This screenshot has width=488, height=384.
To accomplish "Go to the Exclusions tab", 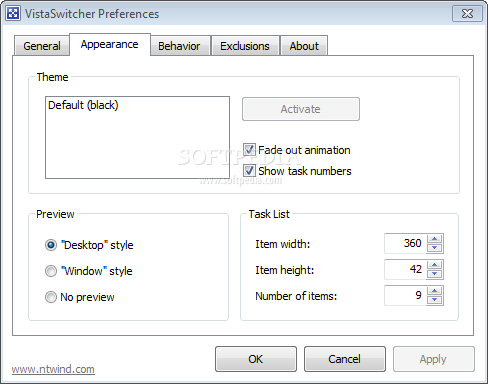I will coord(245,46).
